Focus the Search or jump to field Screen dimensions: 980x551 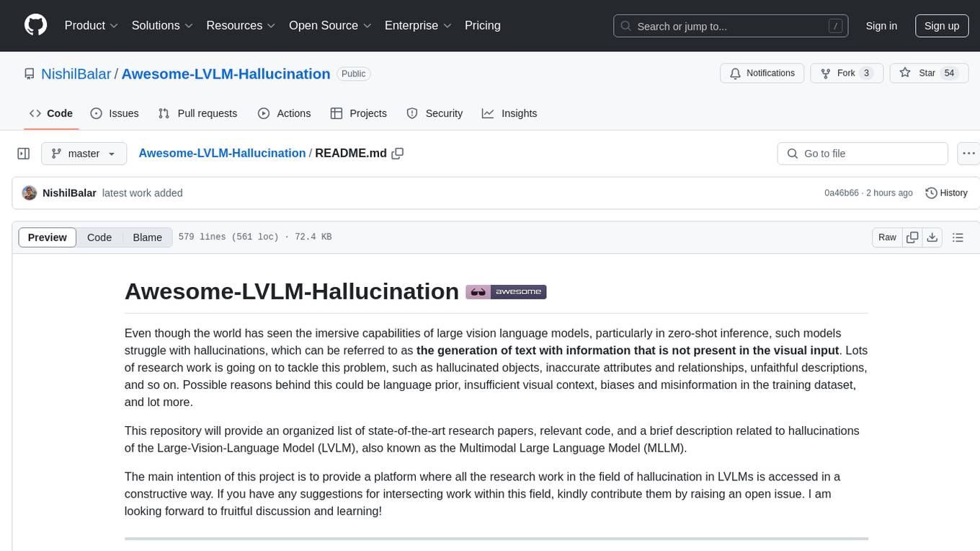(x=732, y=26)
